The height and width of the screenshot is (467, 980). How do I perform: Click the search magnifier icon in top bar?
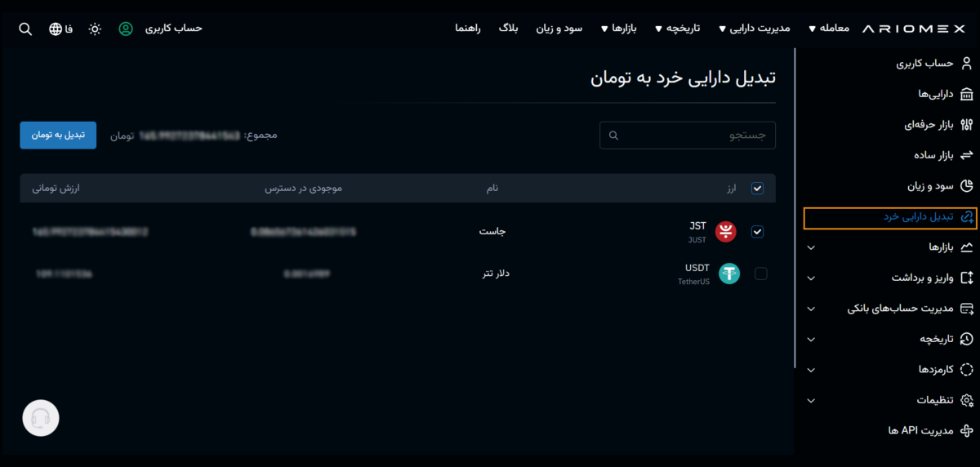pyautogui.click(x=25, y=29)
